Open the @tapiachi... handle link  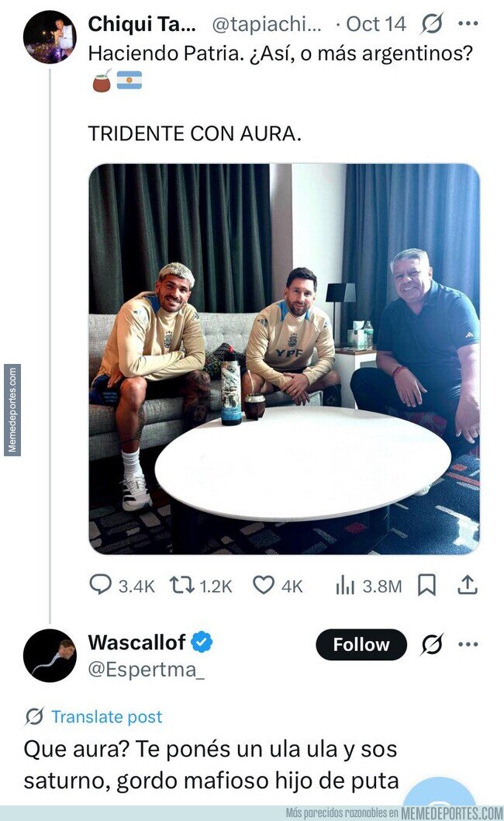(x=267, y=24)
